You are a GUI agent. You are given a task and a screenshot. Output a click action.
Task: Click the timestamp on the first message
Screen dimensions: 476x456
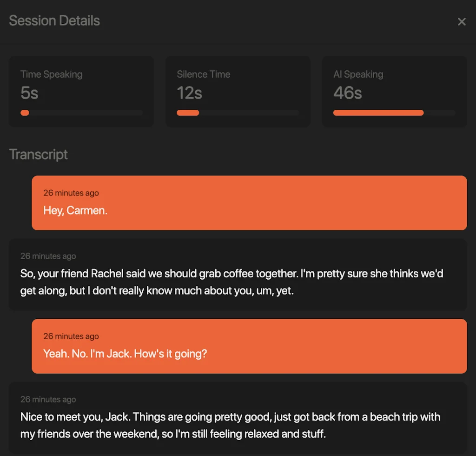tap(71, 193)
